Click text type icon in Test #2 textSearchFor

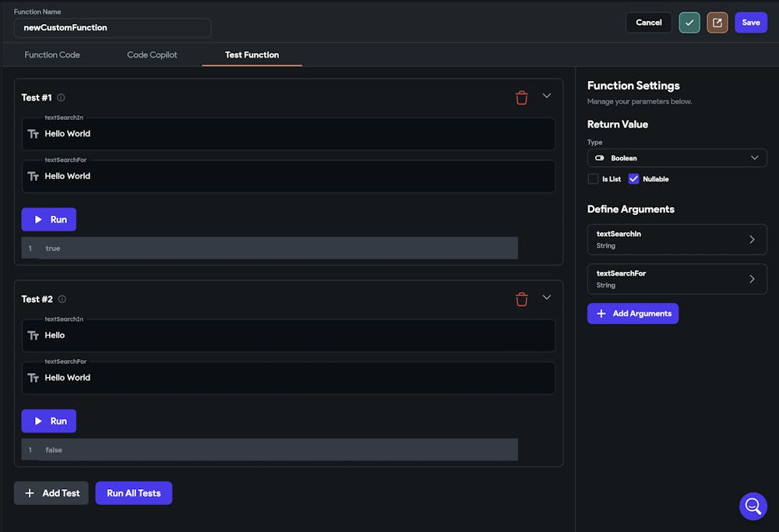click(33, 378)
